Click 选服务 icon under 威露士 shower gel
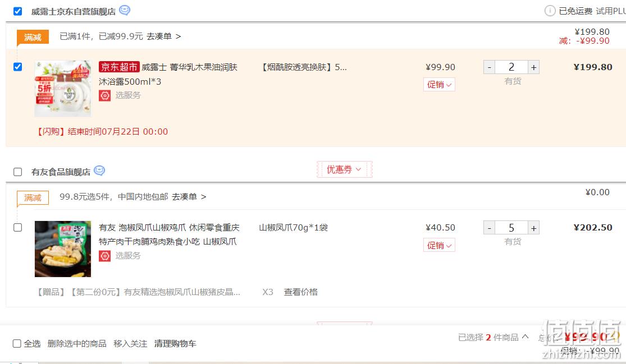The height and width of the screenshot is (364, 626). pos(104,95)
